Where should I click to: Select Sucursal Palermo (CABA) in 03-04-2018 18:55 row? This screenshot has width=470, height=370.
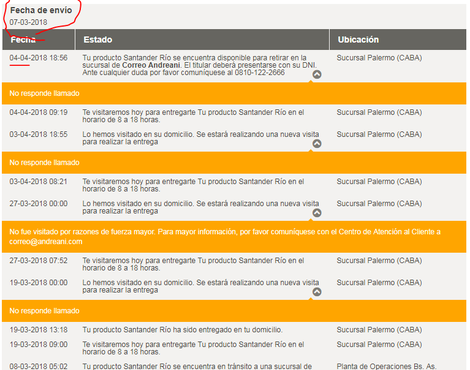click(x=379, y=134)
